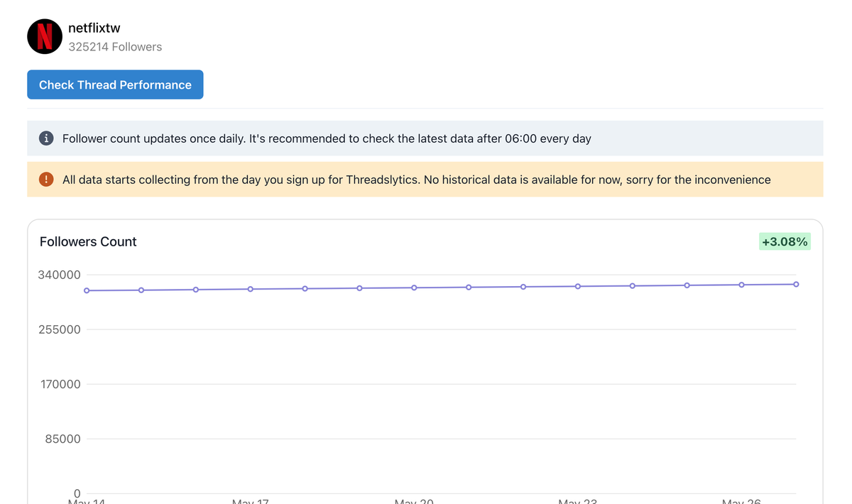Click the Check Thread Performance button

tap(115, 84)
